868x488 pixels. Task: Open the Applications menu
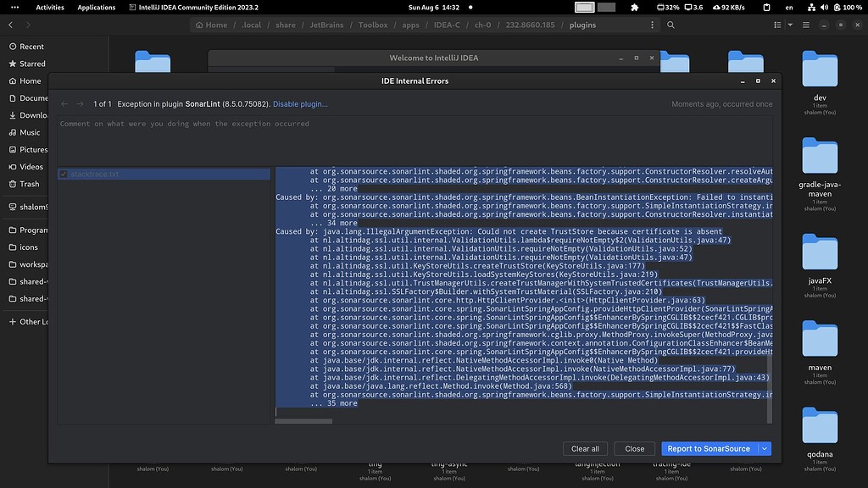96,7
